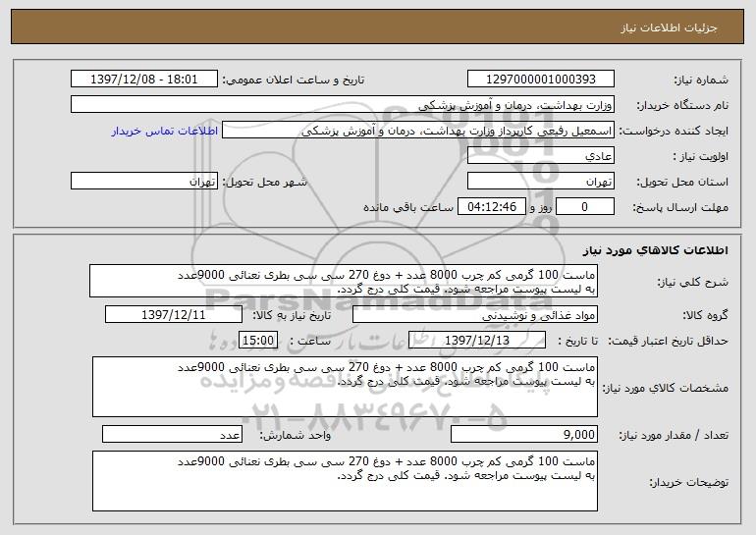Image resolution: width=756 pixels, height=535 pixels.
Task: Click the گروه کالا label
Action: 705,315
